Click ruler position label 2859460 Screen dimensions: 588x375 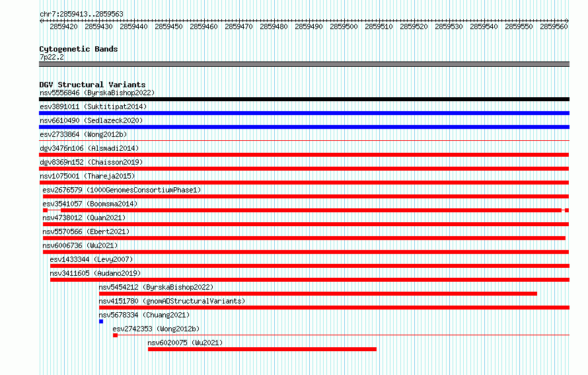(203, 26)
